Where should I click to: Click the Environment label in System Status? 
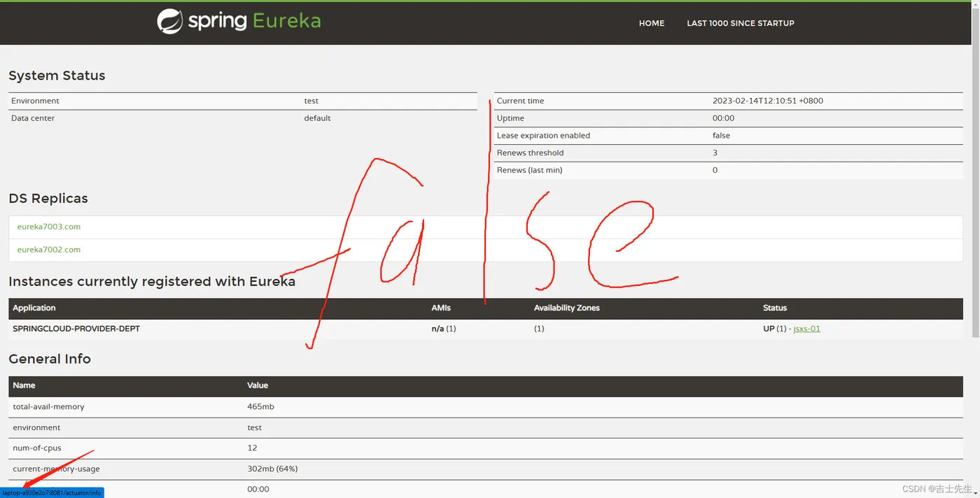click(x=35, y=101)
